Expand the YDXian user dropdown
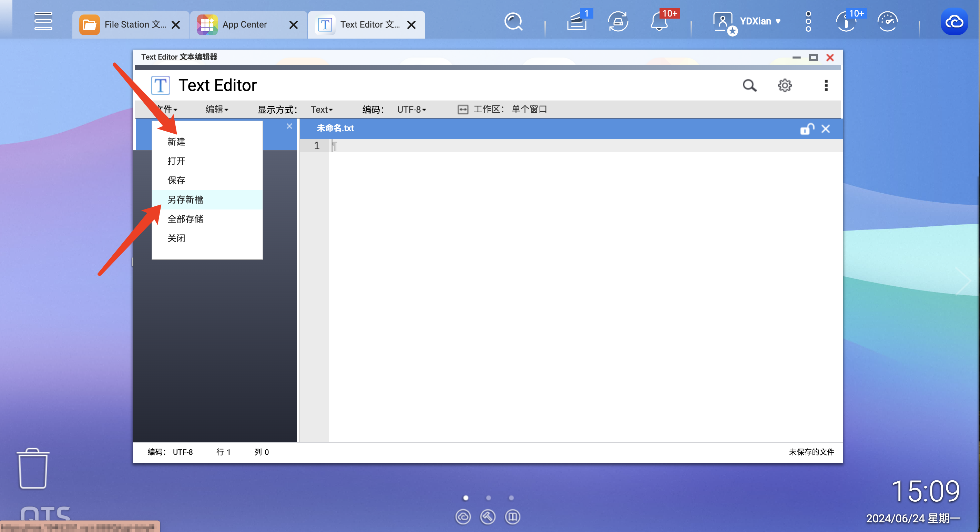The image size is (980, 532). [x=760, y=21]
